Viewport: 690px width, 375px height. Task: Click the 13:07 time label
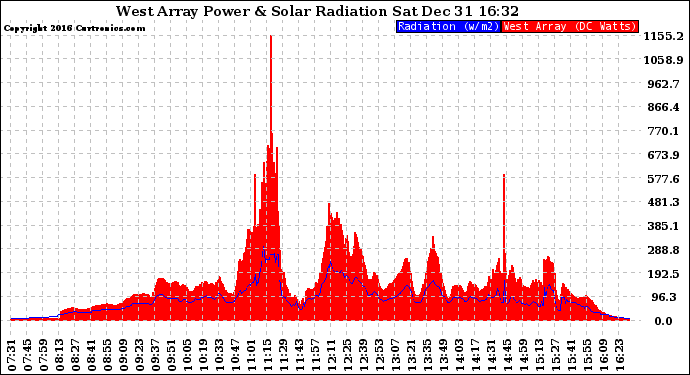tap(396, 355)
